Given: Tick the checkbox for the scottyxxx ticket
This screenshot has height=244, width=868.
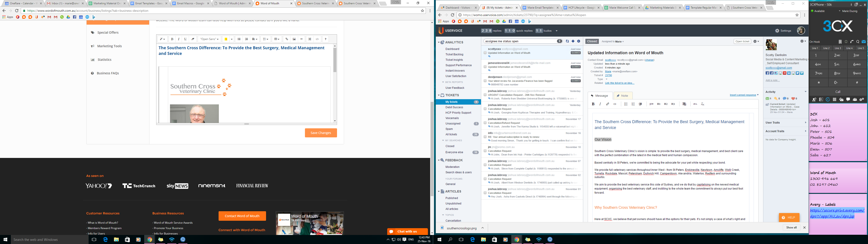Looking at the screenshot, I should click(x=485, y=53).
